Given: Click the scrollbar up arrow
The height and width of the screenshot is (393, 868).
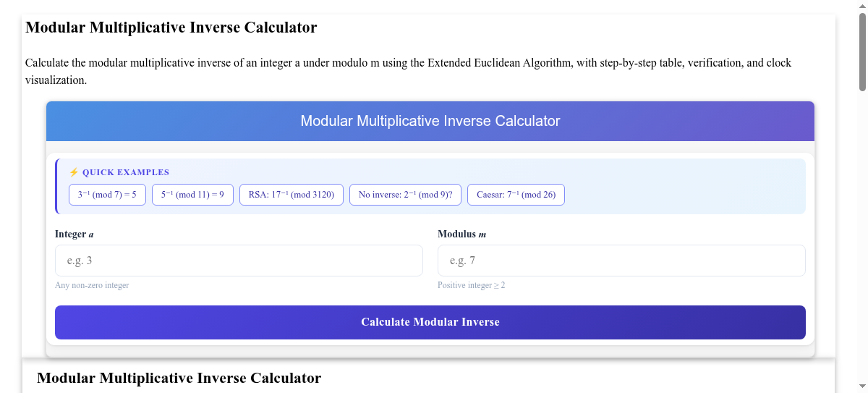Looking at the screenshot, I should 861,6.
